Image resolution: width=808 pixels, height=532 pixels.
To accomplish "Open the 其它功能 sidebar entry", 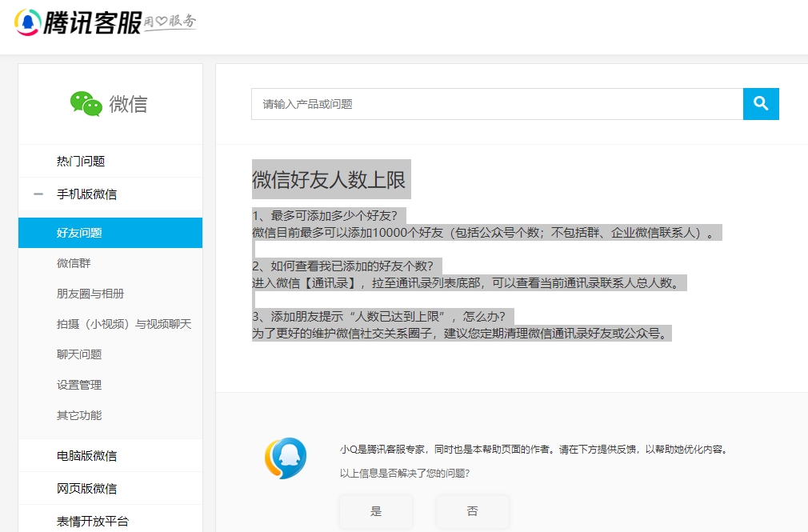I will coord(110,415).
